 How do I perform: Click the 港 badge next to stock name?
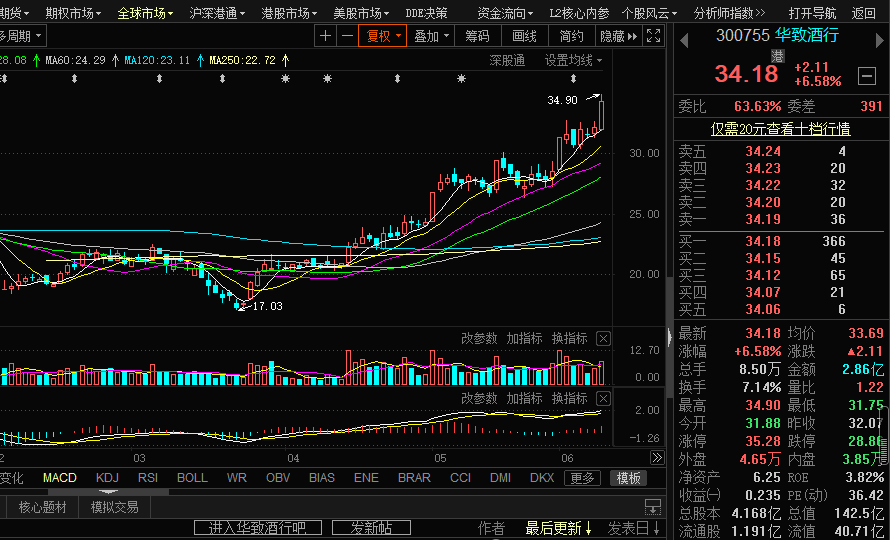(x=777, y=56)
